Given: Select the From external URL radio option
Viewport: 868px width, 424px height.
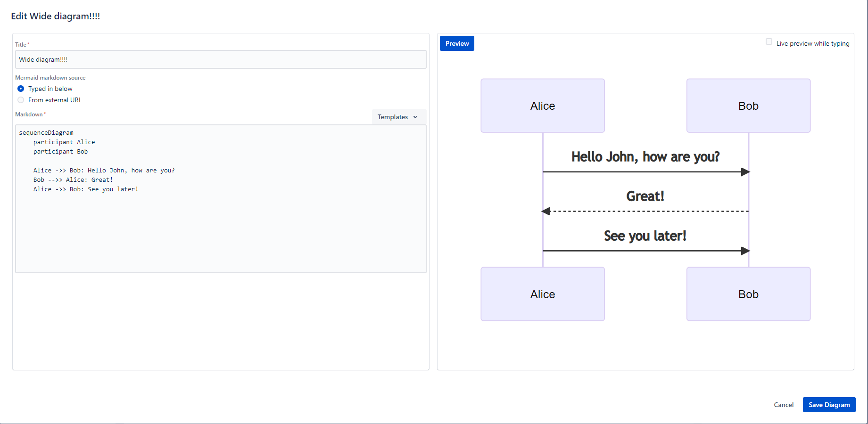Looking at the screenshot, I should (21, 100).
